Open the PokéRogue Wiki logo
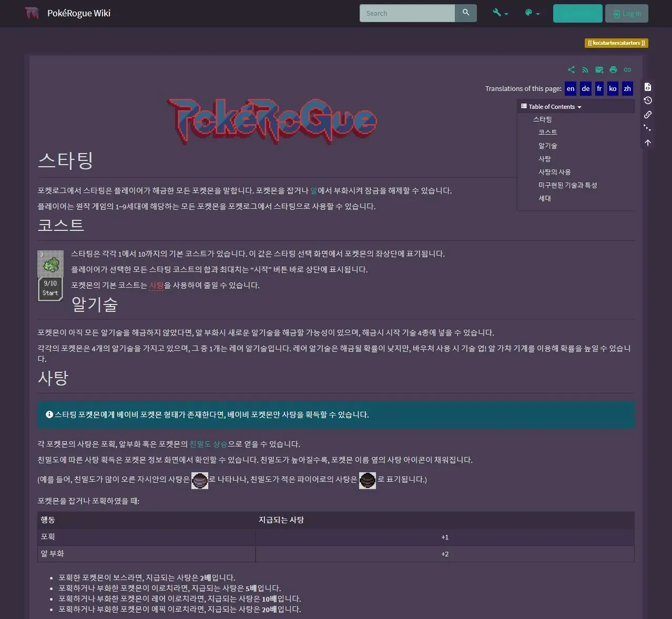Image resolution: width=672 pixels, height=619 pixels. [32, 13]
